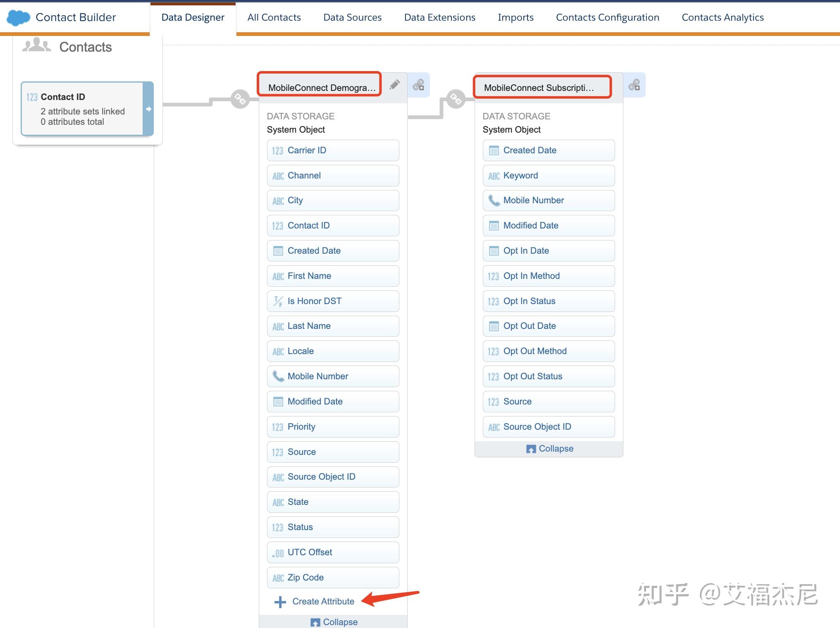Select the Opt In Status attribute field

coord(549,301)
